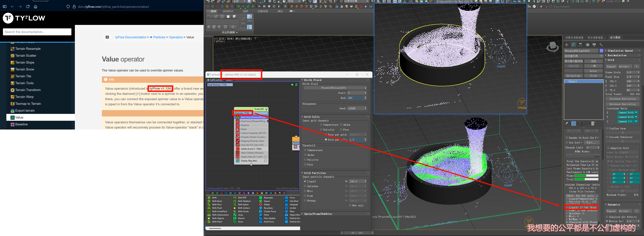644x236 pixels.
Task: Enable the Confine Geom checkbox
Action: [x=607, y=128]
